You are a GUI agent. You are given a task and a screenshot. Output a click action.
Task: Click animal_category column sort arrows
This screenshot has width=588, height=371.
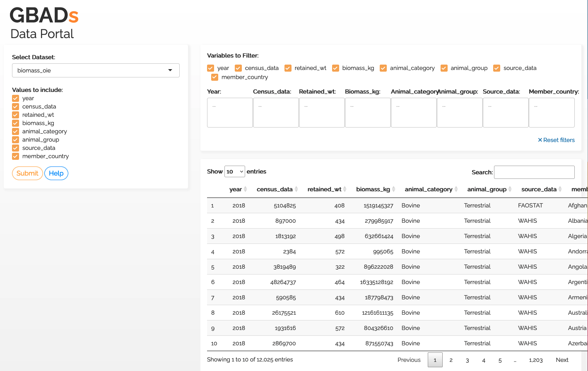456,189
